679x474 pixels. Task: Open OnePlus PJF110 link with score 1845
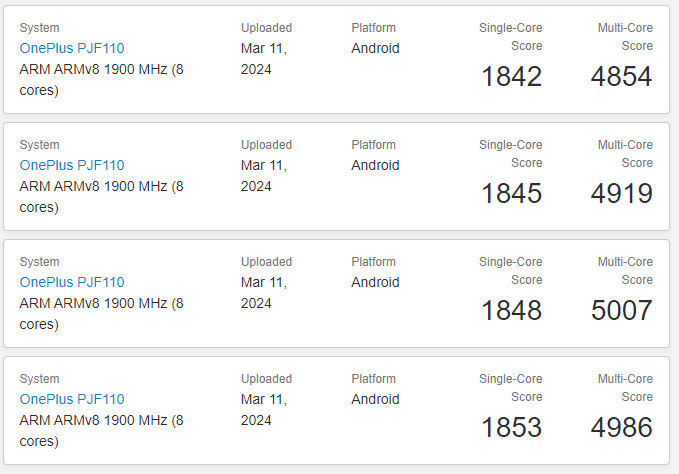(x=72, y=165)
